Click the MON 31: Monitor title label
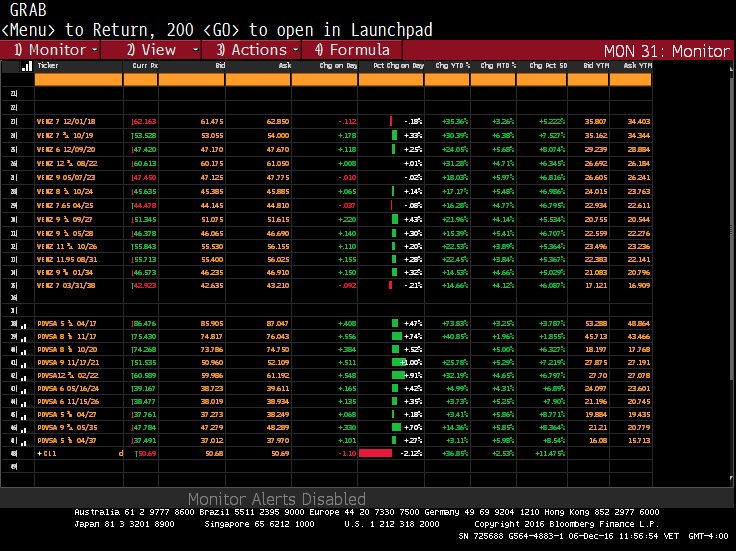The image size is (736, 551). point(667,51)
